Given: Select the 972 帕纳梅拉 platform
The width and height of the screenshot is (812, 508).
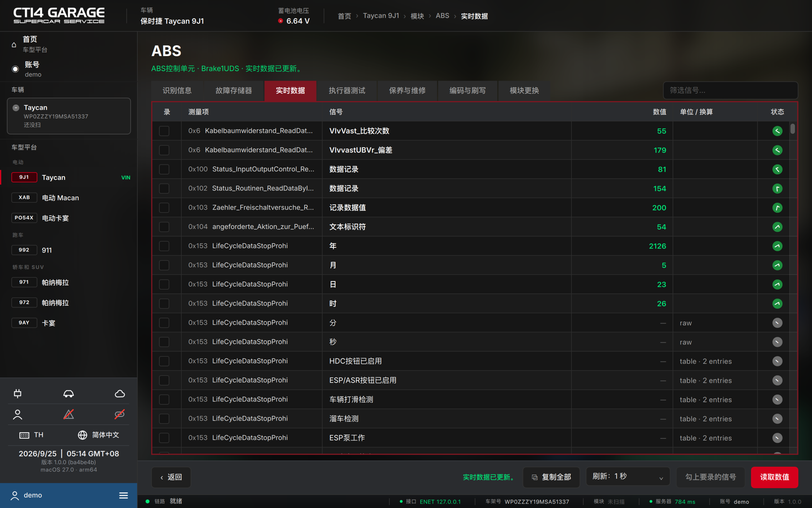Looking at the screenshot, I should (x=69, y=303).
